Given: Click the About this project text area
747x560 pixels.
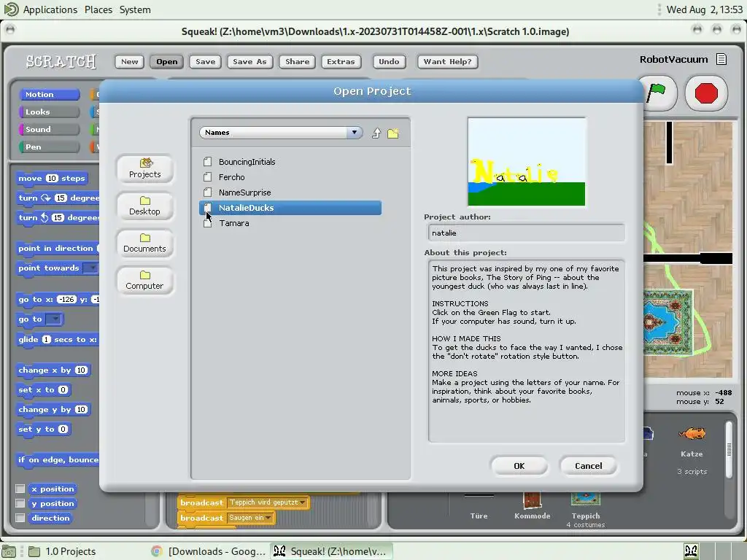Looking at the screenshot, I should (x=527, y=351).
